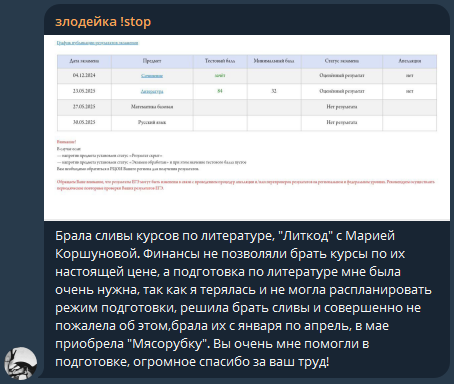Open the results publication schedule link
Image resolution: width=454 pixels, height=384 pixels.
pyautogui.click(x=97, y=43)
